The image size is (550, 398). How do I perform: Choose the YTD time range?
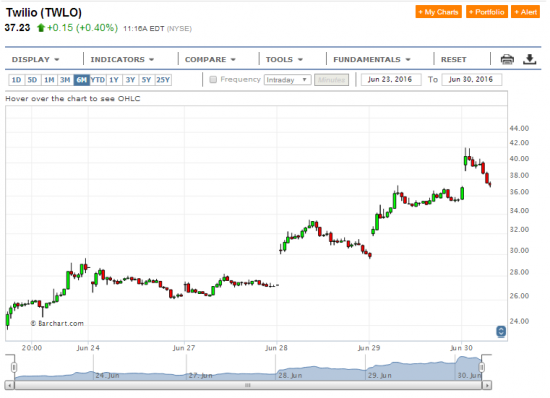[x=98, y=80]
